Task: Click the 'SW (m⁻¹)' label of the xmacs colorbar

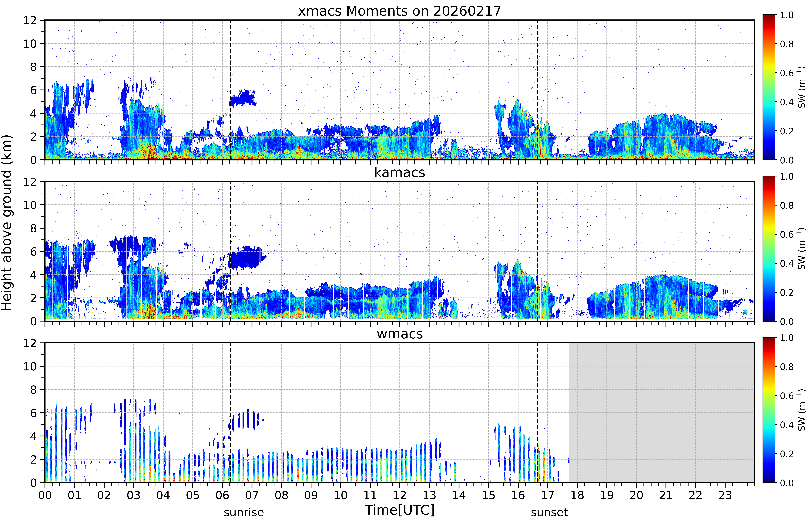Action: pyautogui.click(x=801, y=87)
